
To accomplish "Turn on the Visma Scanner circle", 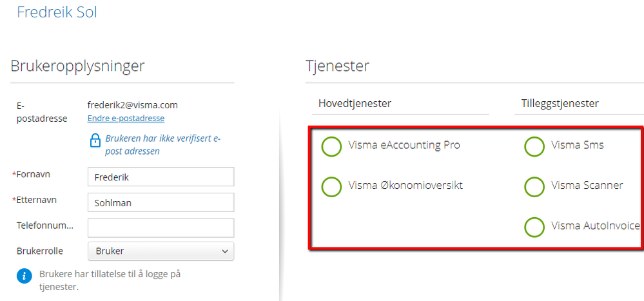I will (534, 186).
